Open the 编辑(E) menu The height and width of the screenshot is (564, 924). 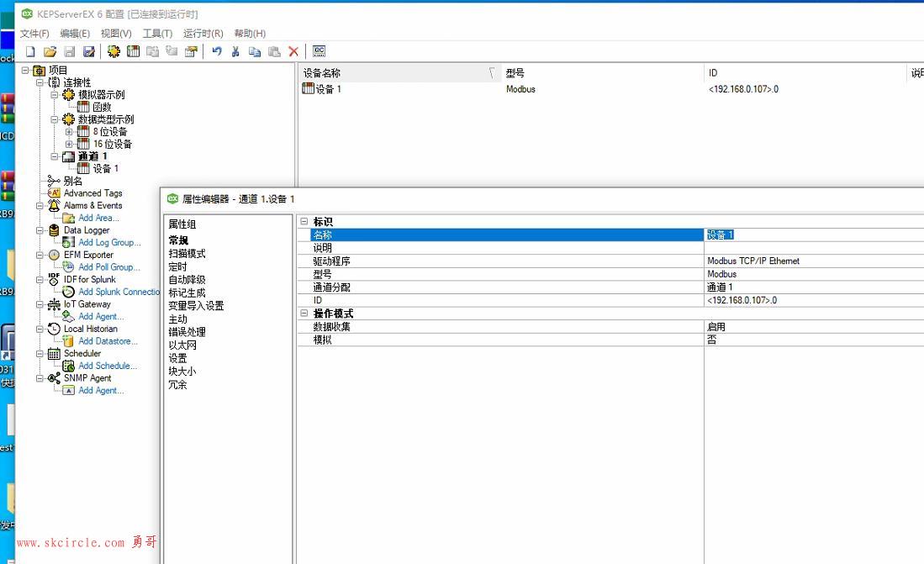(75, 34)
